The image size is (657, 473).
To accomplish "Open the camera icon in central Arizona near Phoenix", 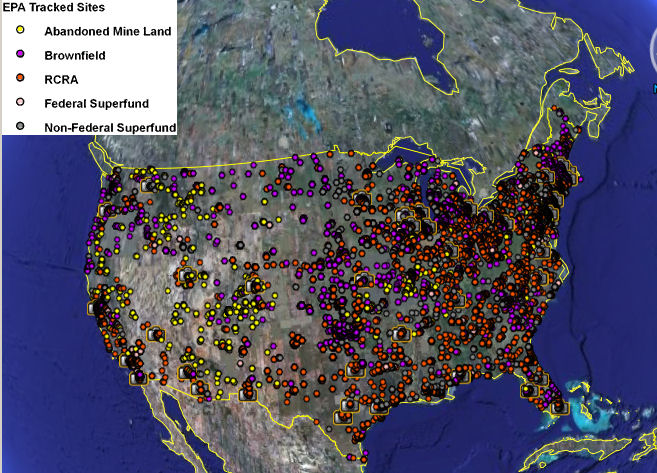I will click(186, 372).
